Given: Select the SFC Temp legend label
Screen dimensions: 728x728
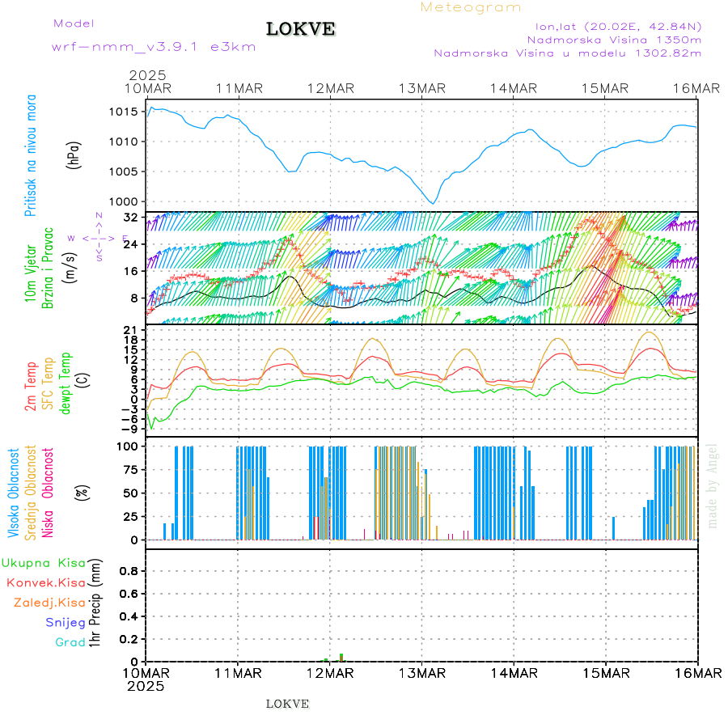Looking at the screenshot, I should click(46, 385).
